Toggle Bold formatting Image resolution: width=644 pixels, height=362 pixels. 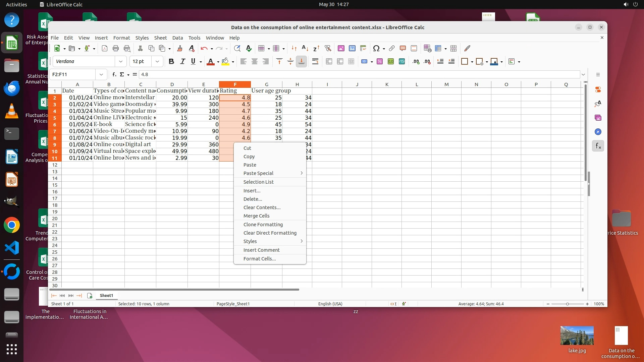point(171,62)
